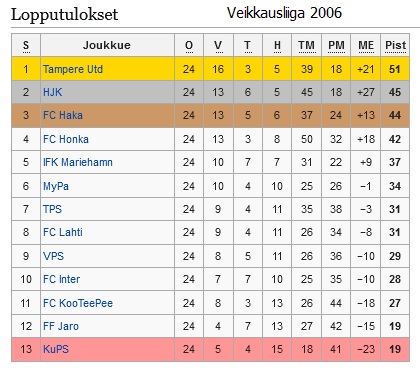This screenshot has width=420, height=370.
Task: Click the S position column header
Action: coord(26,45)
